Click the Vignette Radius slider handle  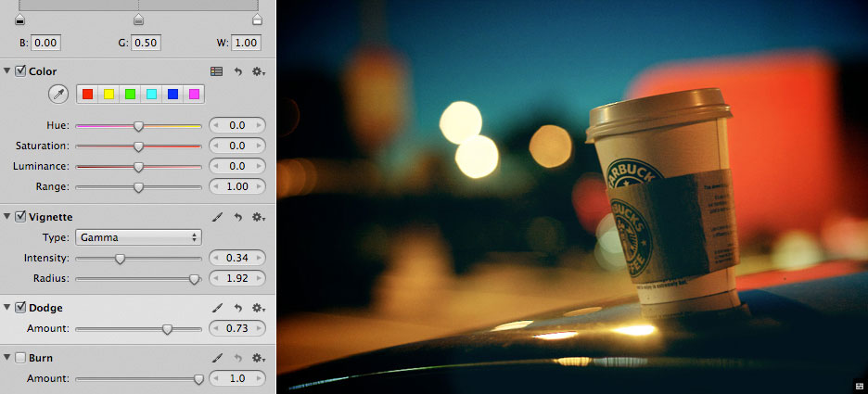195,279
